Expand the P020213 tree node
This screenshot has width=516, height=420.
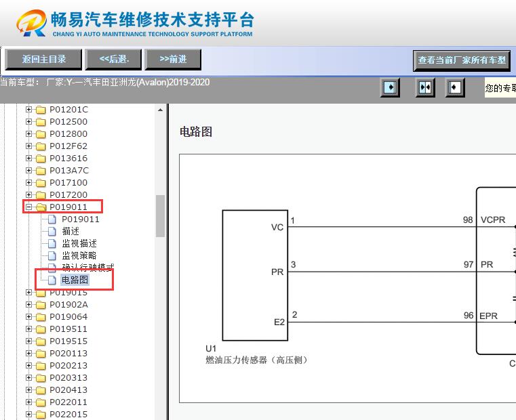tap(28, 365)
